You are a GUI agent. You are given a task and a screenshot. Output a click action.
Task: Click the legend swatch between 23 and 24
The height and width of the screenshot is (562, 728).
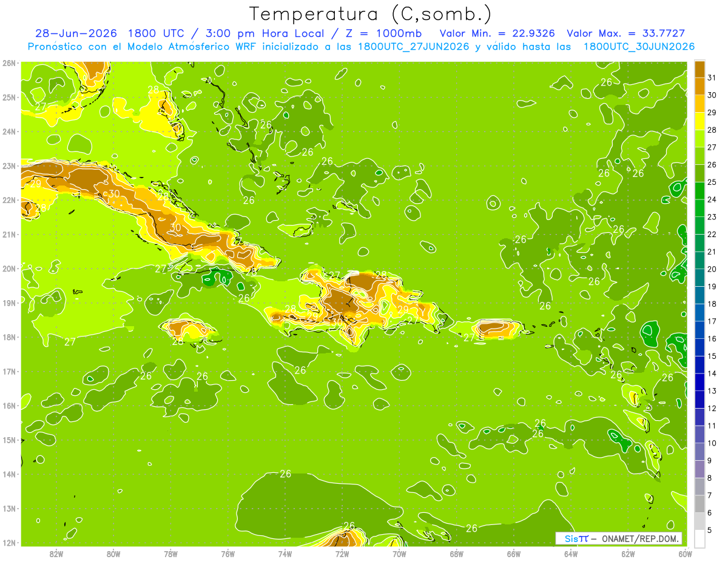coord(699,208)
